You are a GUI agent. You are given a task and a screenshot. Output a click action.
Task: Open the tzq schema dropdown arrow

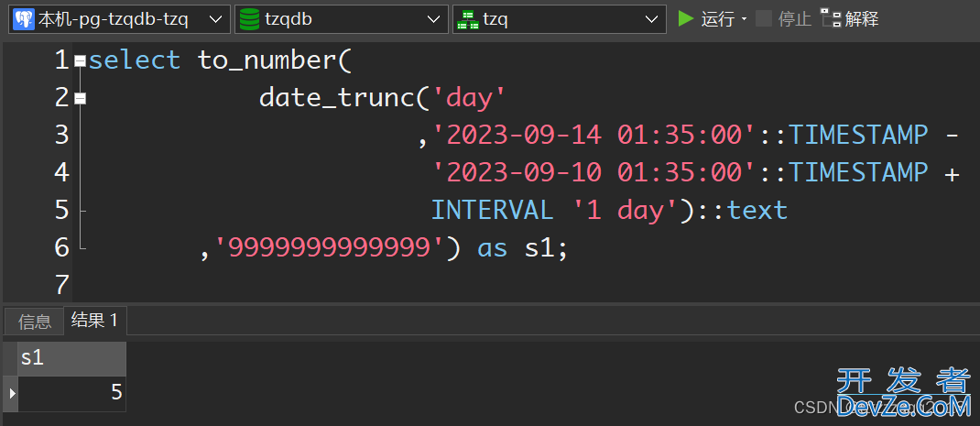click(651, 19)
